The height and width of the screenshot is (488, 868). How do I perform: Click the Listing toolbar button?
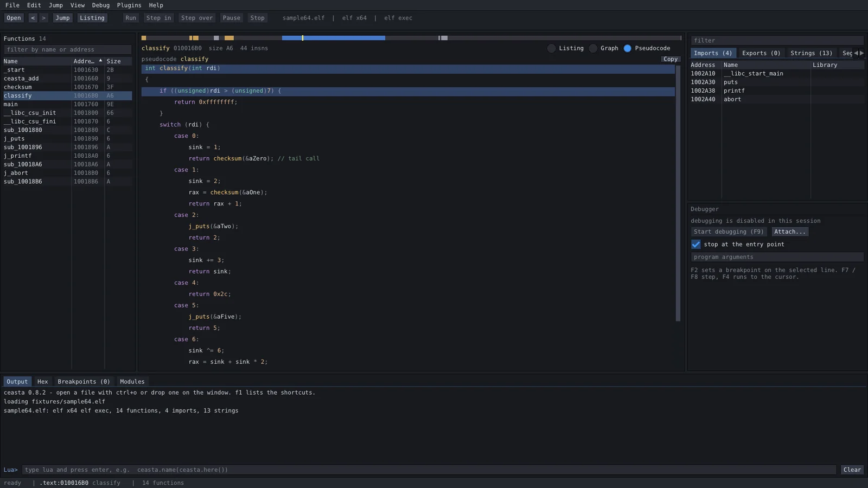coord(92,18)
